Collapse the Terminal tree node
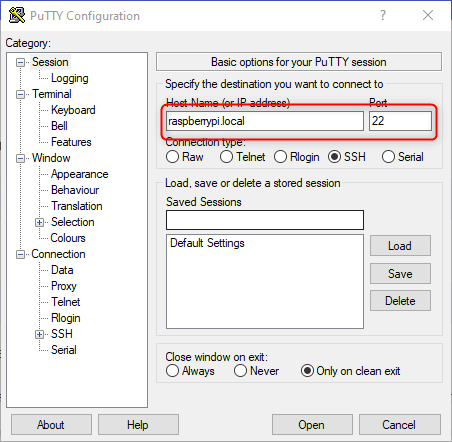Screen dimensions: 452x442 [21, 94]
